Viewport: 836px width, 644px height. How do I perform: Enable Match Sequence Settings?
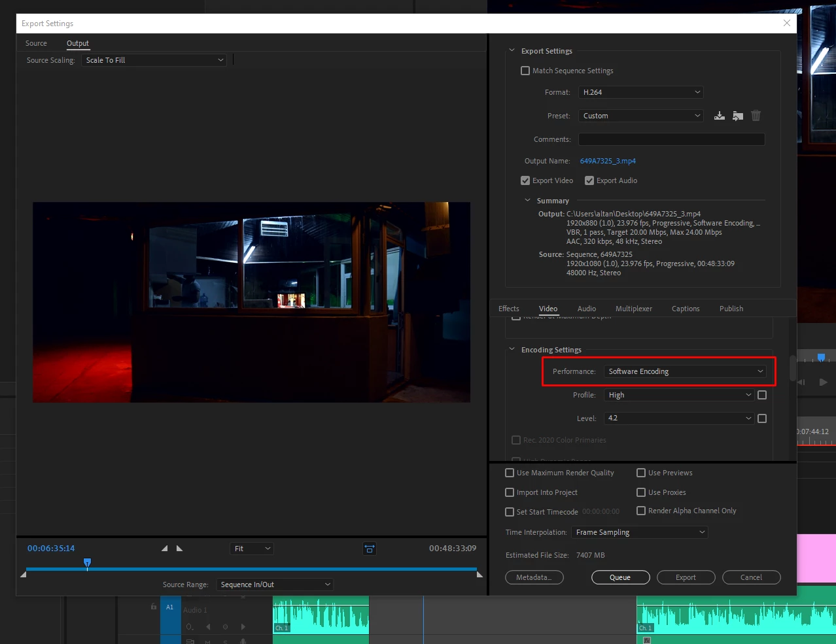[525, 71]
